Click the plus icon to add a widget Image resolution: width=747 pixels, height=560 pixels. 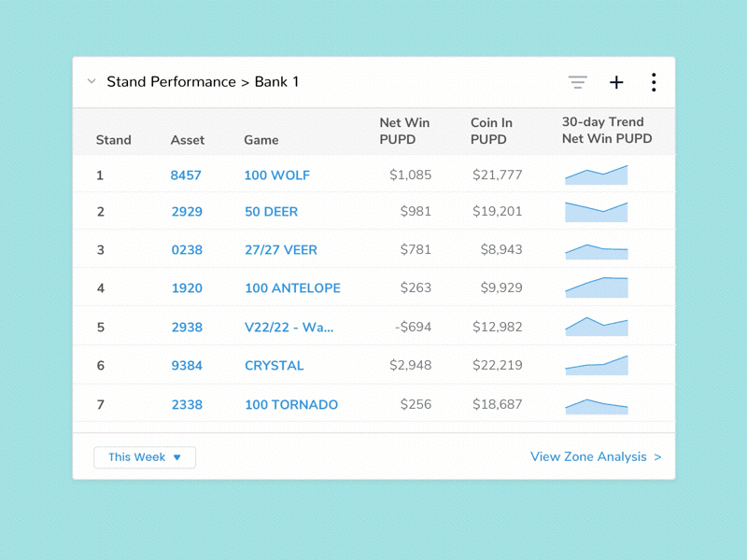[x=616, y=82]
